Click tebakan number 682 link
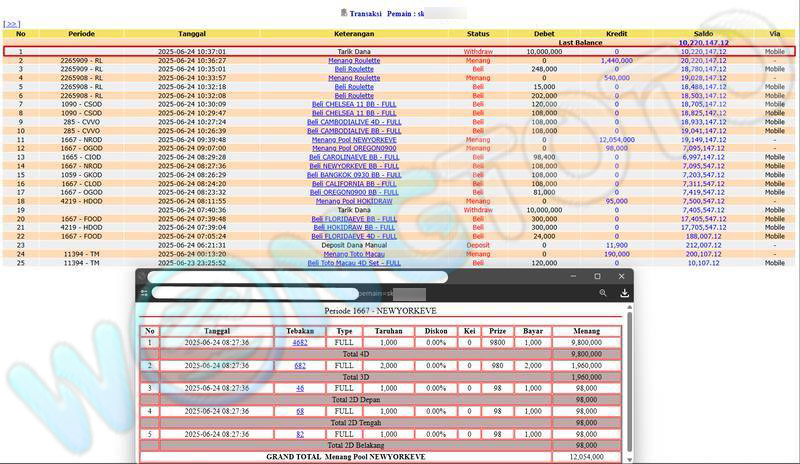 [300, 366]
